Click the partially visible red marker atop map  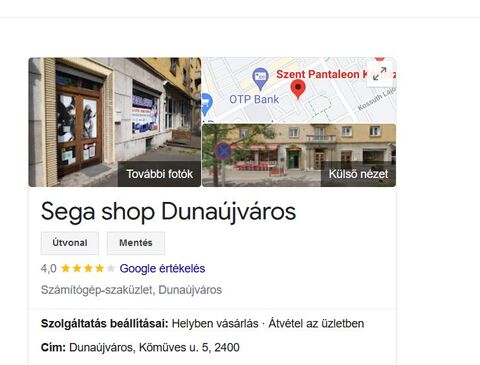click(x=379, y=59)
